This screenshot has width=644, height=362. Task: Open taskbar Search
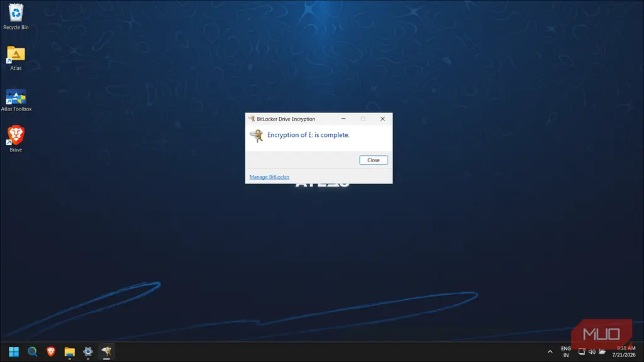coord(33,352)
